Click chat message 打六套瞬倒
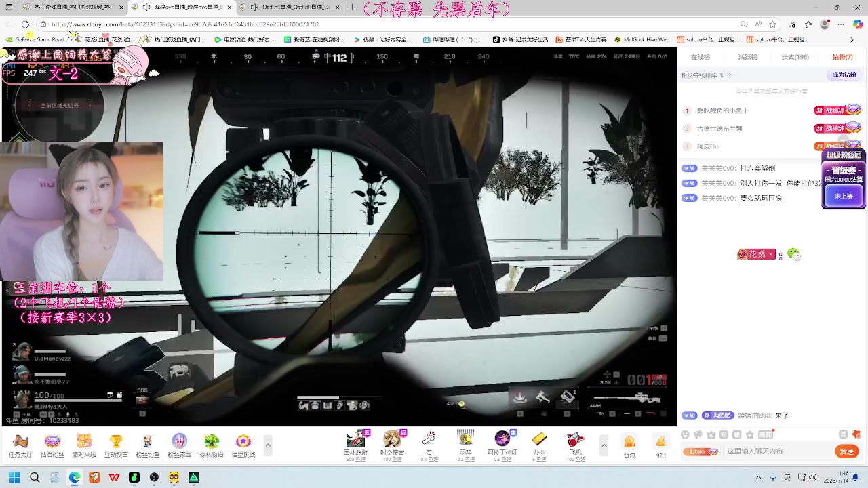The image size is (868, 488). pyautogui.click(x=756, y=168)
